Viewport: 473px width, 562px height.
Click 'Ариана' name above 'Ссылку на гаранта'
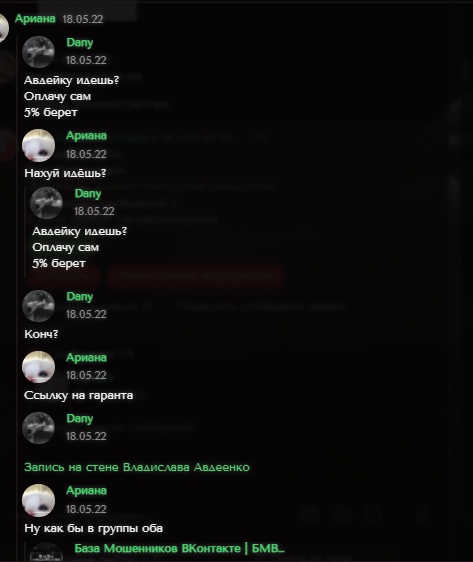(86, 357)
